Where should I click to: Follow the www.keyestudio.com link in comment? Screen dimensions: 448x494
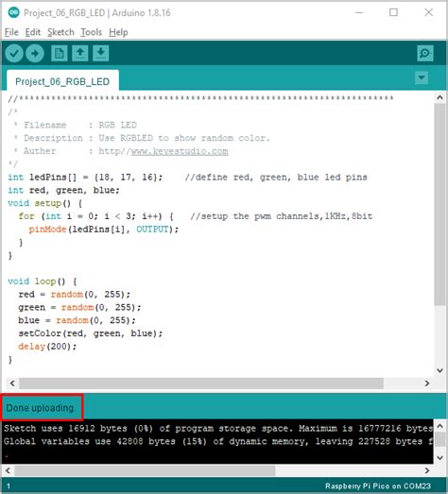pyautogui.click(x=180, y=151)
